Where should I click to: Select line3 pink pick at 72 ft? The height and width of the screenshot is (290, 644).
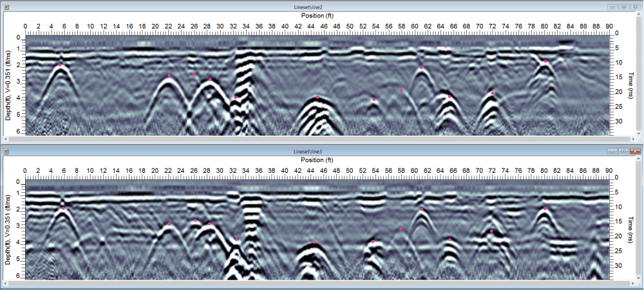point(491,231)
